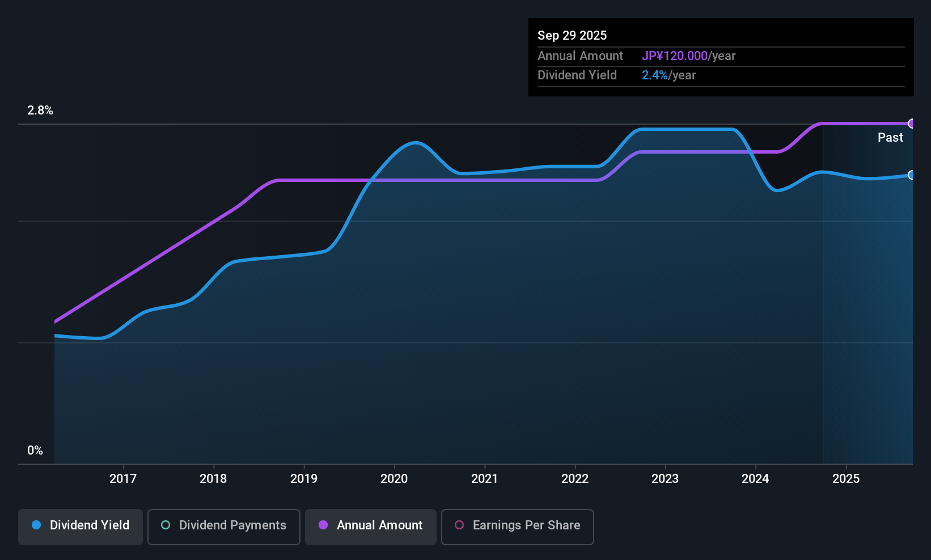Click the pink Earnings Per Share circle
The image size is (931, 560).
tap(459, 525)
